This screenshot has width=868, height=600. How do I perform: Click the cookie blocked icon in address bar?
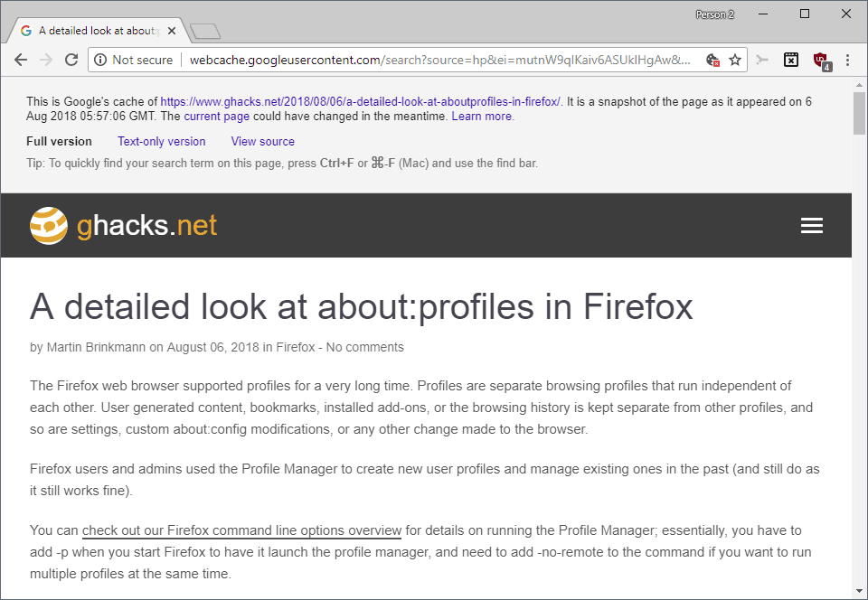[x=712, y=60]
